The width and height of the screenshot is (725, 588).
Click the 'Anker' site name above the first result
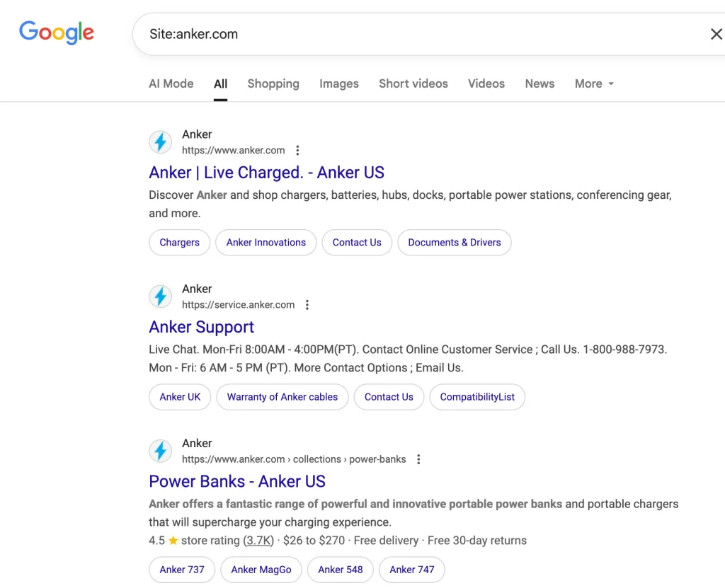pyautogui.click(x=197, y=134)
